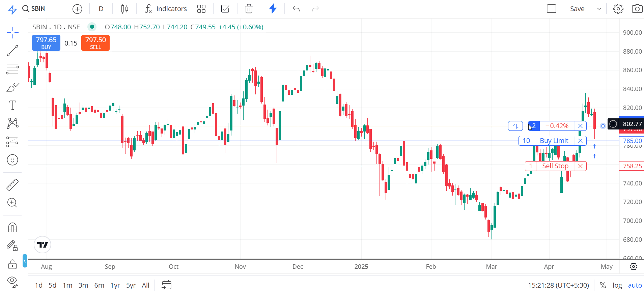
Task: Click the 758.25 price label on axis
Action: coord(632,166)
